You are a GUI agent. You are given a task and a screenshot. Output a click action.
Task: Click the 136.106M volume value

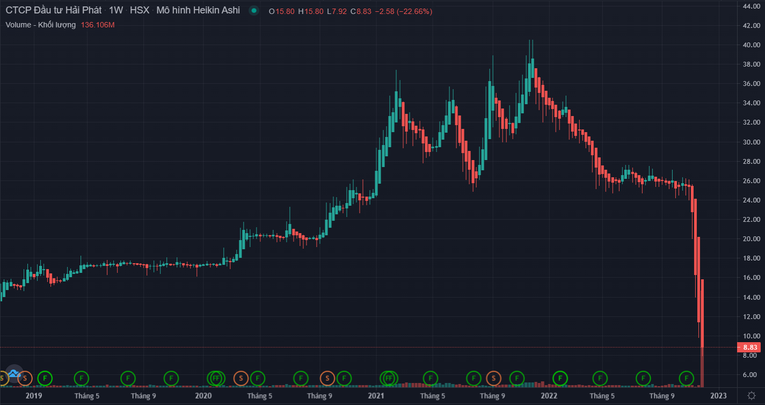pos(98,23)
